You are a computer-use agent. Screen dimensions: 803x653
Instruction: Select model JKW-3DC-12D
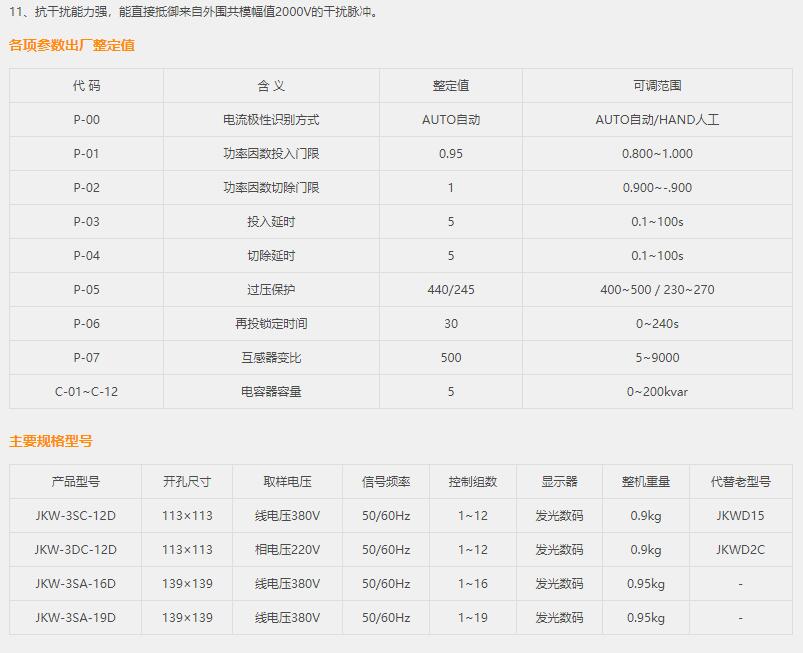pyautogui.click(x=75, y=550)
